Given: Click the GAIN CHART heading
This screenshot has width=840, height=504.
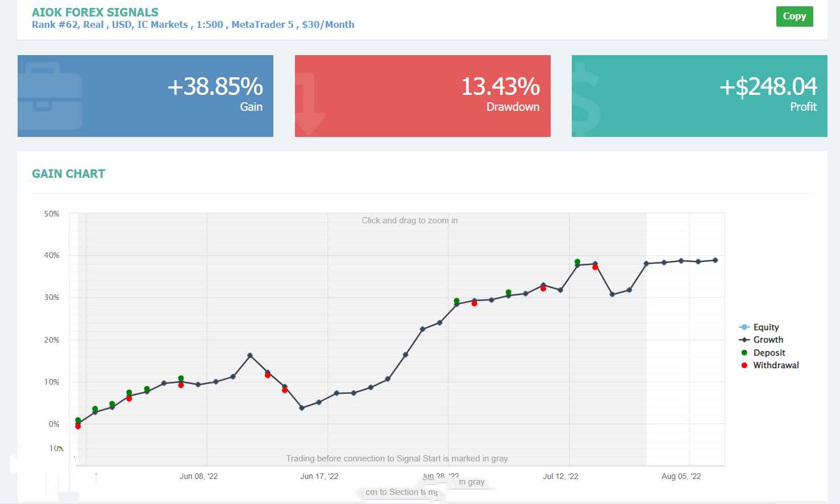Looking at the screenshot, I should pyautogui.click(x=68, y=174).
